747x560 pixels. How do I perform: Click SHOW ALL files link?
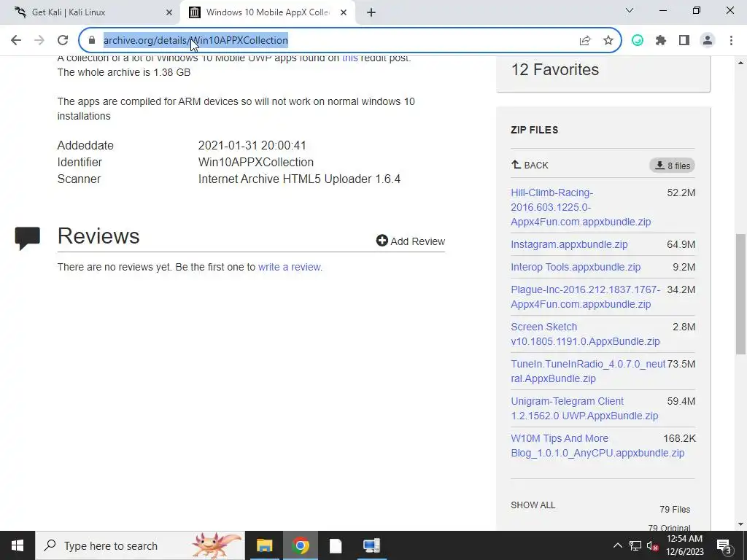[533, 505]
